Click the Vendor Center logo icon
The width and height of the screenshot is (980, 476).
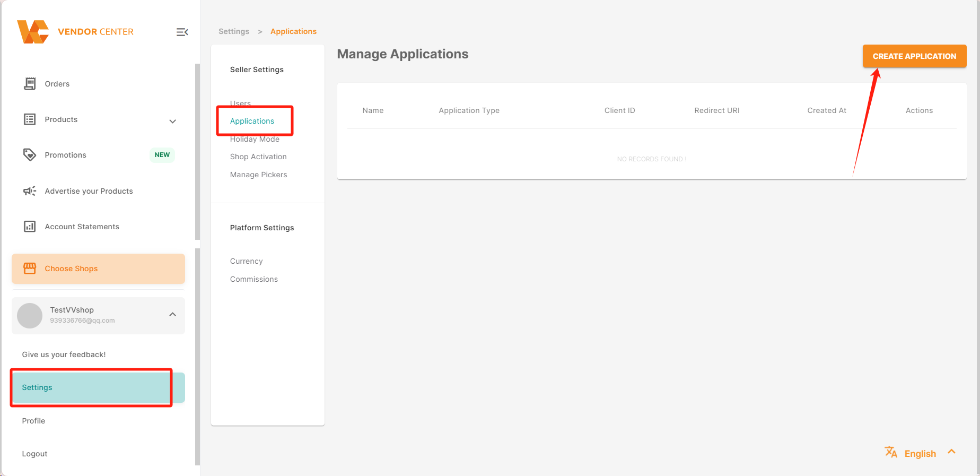[x=33, y=32]
